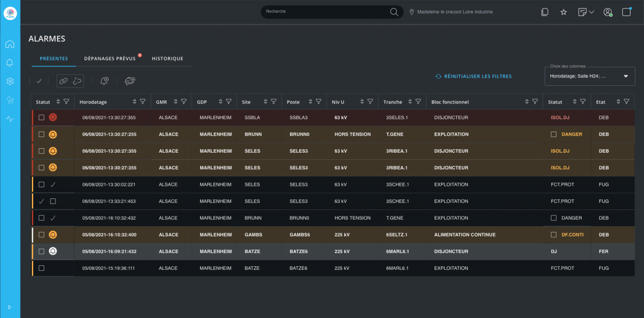Viewport: 644px width, 318px height.
Task: Expand the left sidebar with bottom arrow
Action: (x=10, y=307)
